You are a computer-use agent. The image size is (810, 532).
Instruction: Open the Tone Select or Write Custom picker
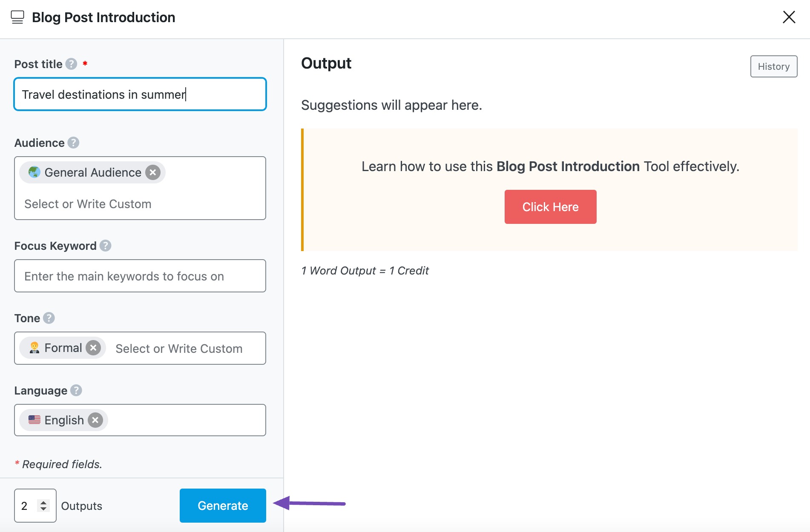coord(178,348)
